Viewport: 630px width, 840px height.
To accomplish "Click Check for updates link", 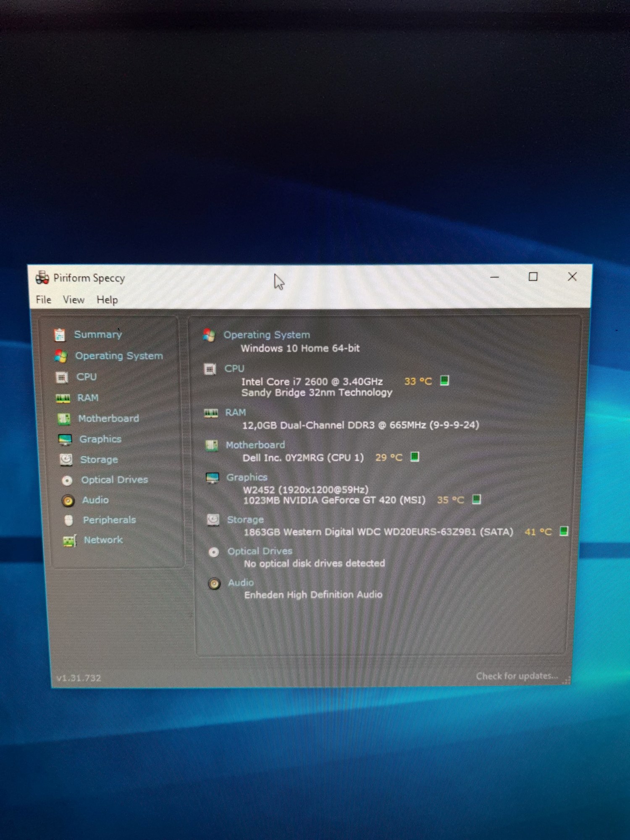I will click(517, 676).
